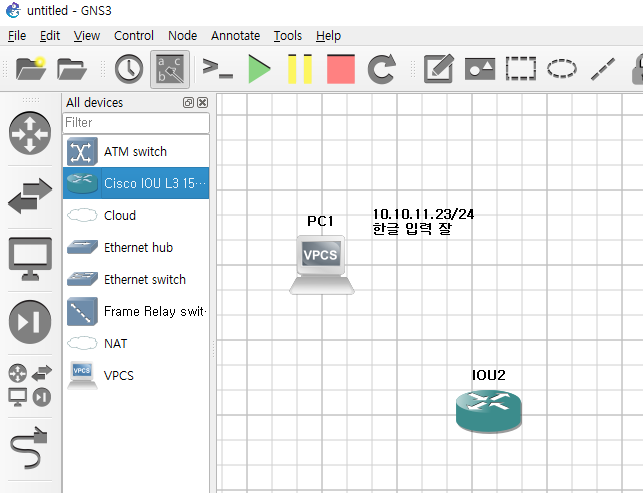643x493 pixels.
Task: Open console to all devices
Action: [218, 68]
